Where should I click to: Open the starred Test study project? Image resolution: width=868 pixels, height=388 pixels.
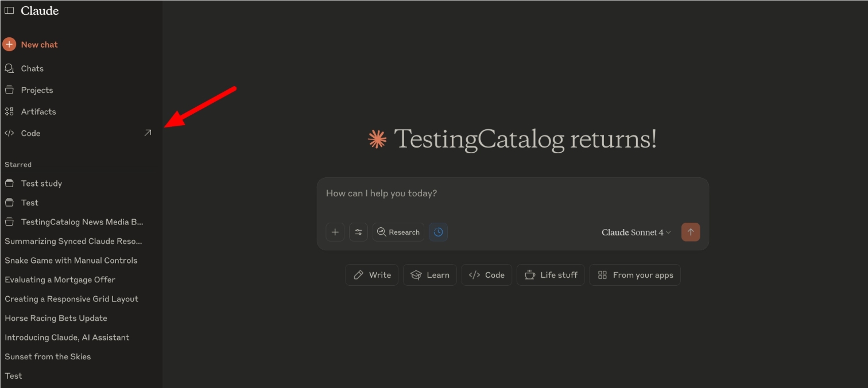41,184
